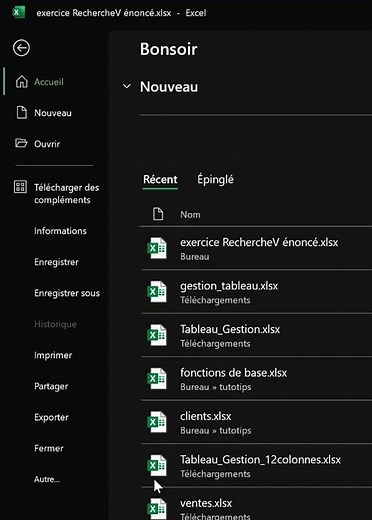The width and height of the screenshot is (372, 520).
Task: Switch to the Épinglé tab
Action: pos(215,179)
